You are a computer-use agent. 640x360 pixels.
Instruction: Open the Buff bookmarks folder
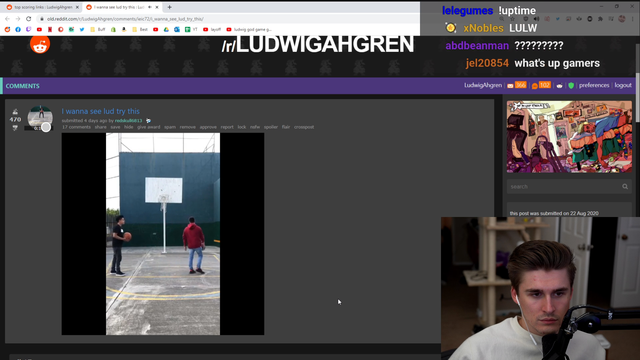click(x=98, y=29)
